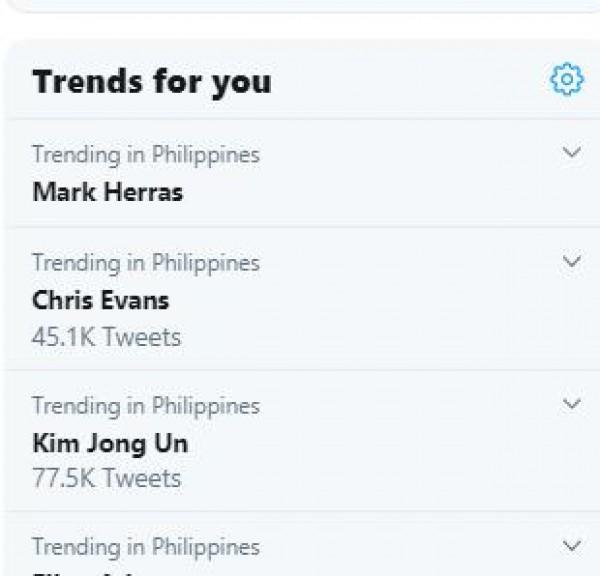The width and height of the screenshot is (600, 576).
Task: Click blank area right of 77.5K Tweets
Action: point(380,478)
